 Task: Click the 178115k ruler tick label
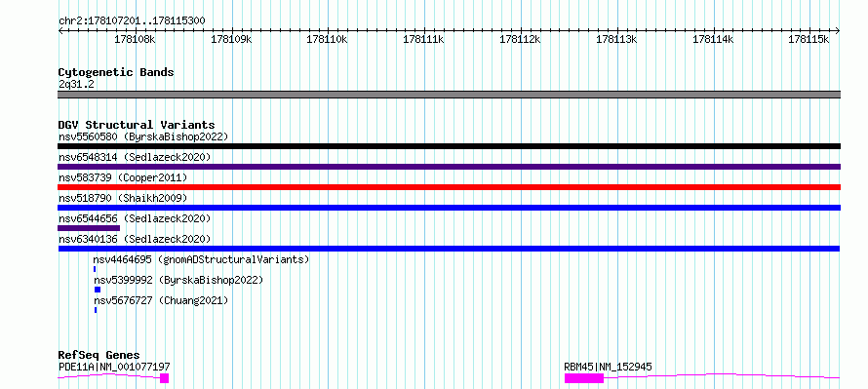pos(809,39)
